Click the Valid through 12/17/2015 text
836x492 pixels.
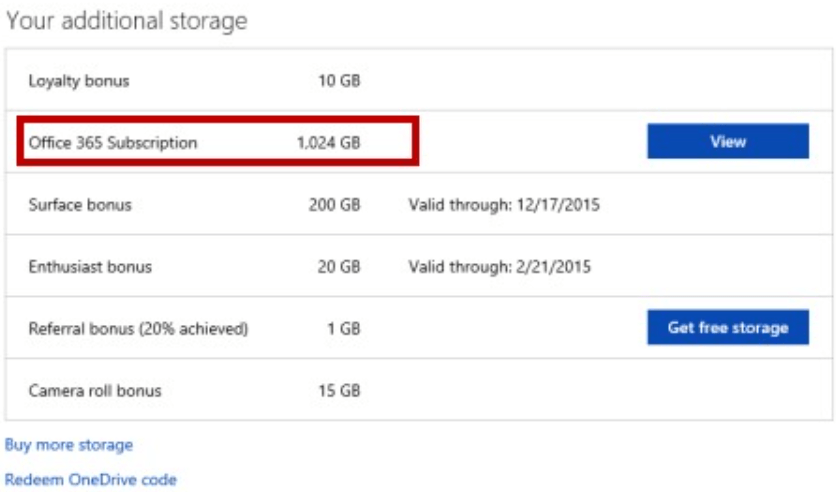tap(504, 205)
